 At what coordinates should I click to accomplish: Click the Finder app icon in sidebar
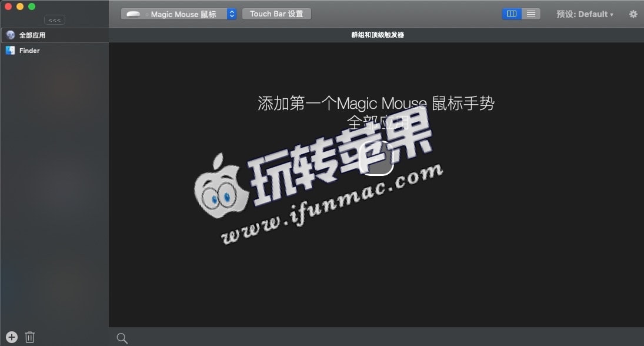pos(10,51)
